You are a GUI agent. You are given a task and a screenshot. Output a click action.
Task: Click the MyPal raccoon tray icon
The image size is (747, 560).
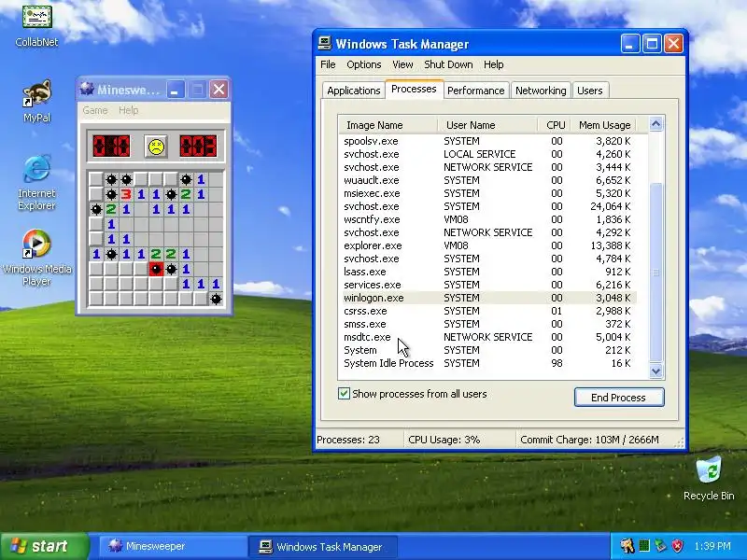(x=627, y=546)
